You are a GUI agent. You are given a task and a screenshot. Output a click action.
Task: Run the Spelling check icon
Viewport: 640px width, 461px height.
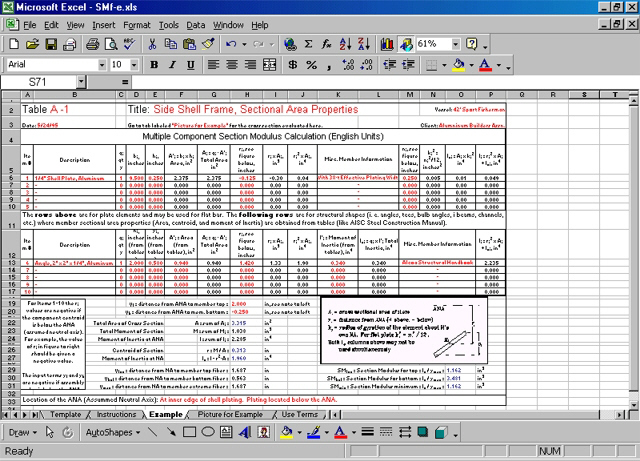(x=130, y=44)
